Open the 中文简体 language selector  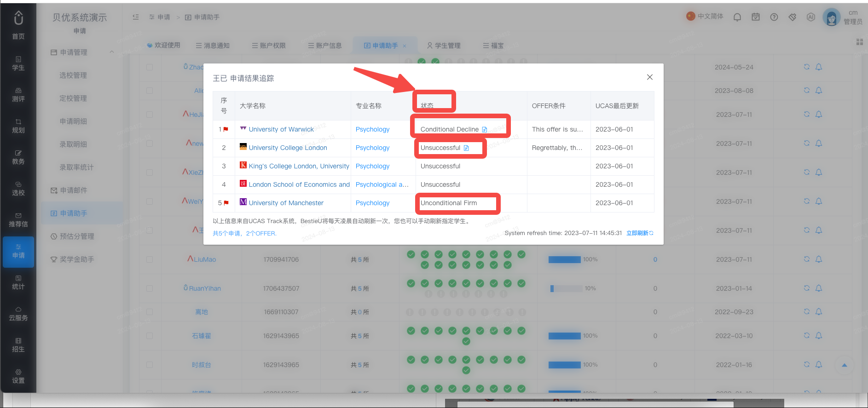[705, 16]
